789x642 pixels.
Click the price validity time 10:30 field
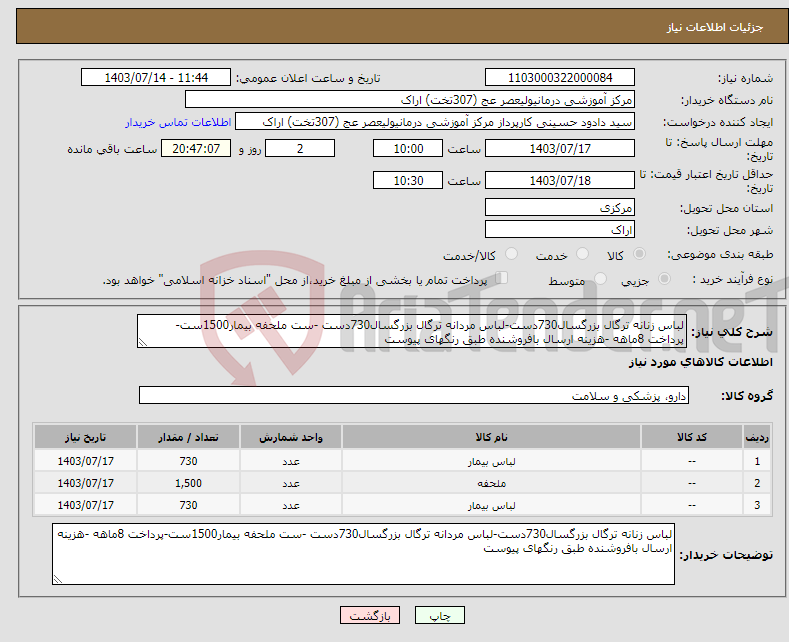pyautogui.click(x=408, y=180)
